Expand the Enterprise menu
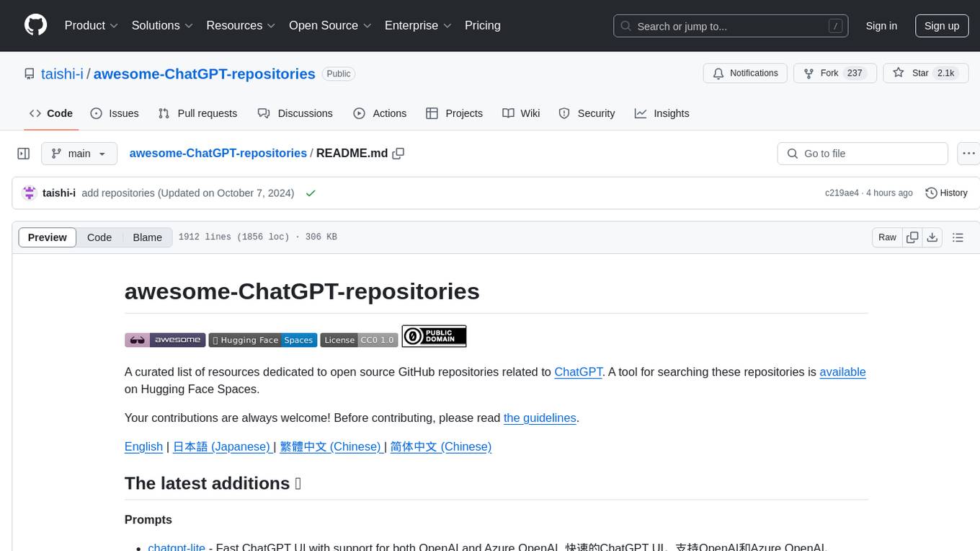Viewport: 980px width, 551px height. tap(418, 25)
